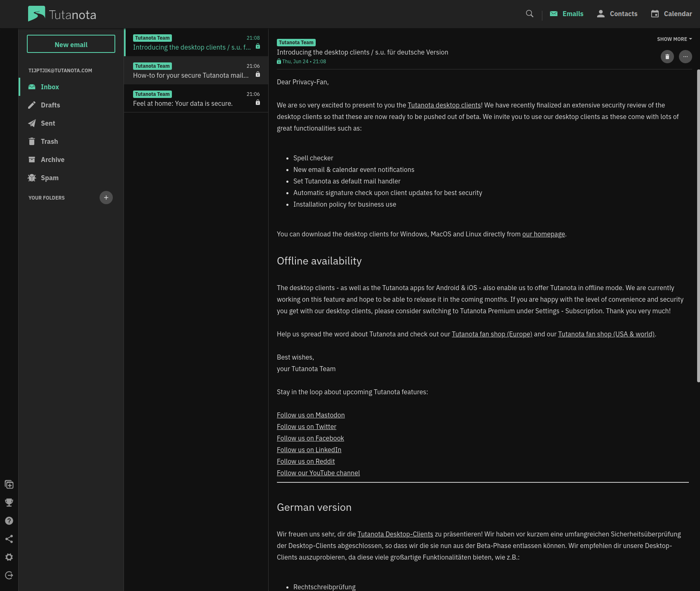The height and width of the screenshot is (591, 700).
Task: Open Tutanota fan shop (Europe) link
Action: tap(492, 334)
